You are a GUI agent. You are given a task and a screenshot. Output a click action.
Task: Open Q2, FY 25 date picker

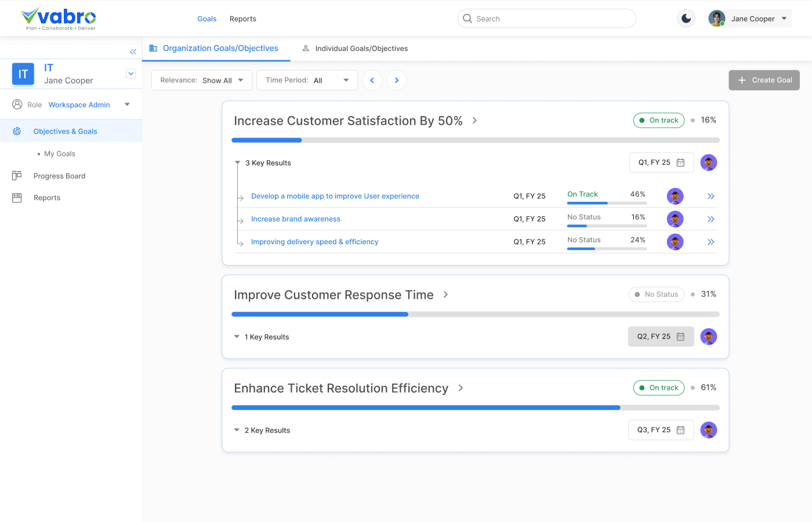coord(661,336)
